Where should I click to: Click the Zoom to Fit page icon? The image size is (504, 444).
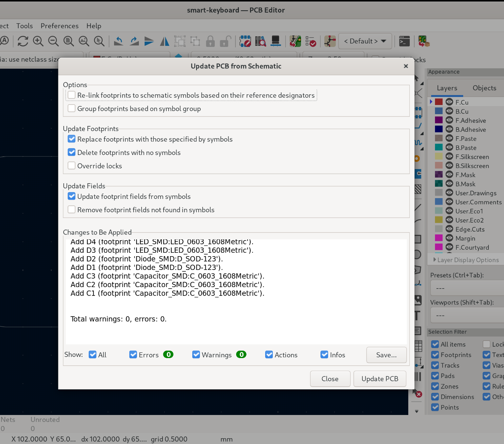69,41
